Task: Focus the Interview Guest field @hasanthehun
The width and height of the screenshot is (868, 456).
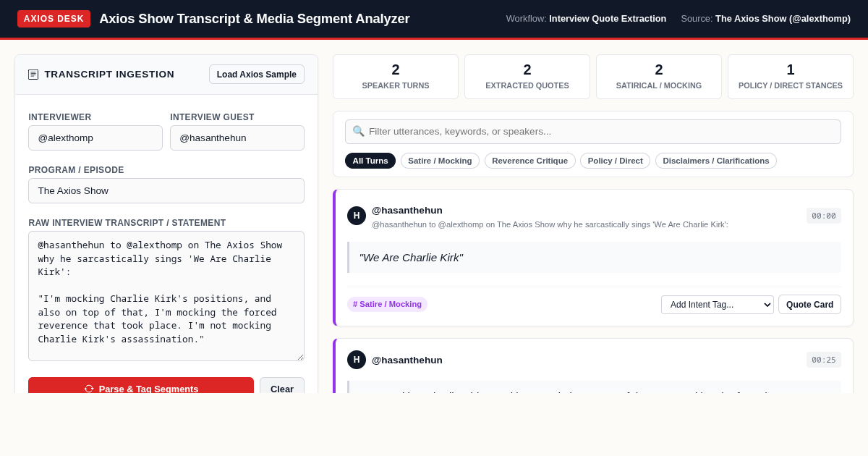Action: point(237,138)
